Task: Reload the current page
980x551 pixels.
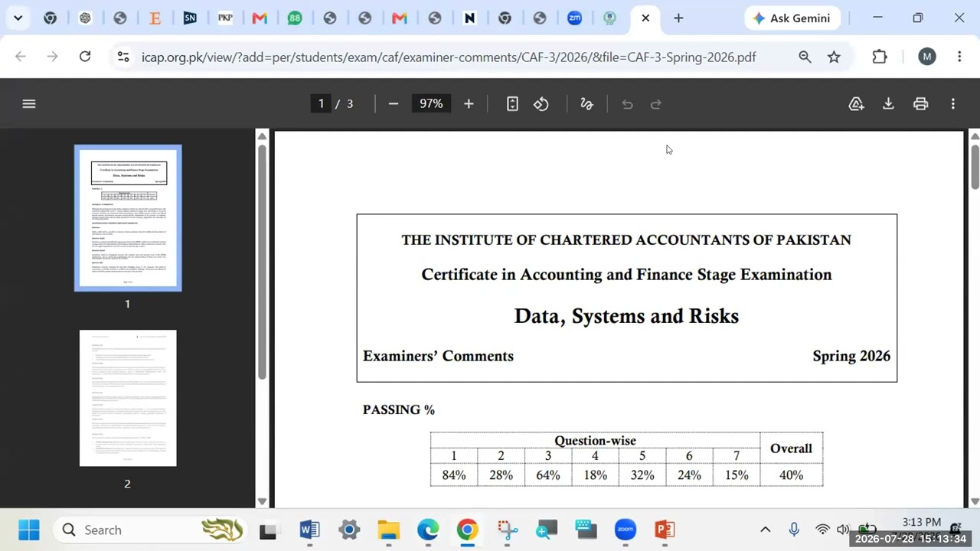Action: (85, 57)
